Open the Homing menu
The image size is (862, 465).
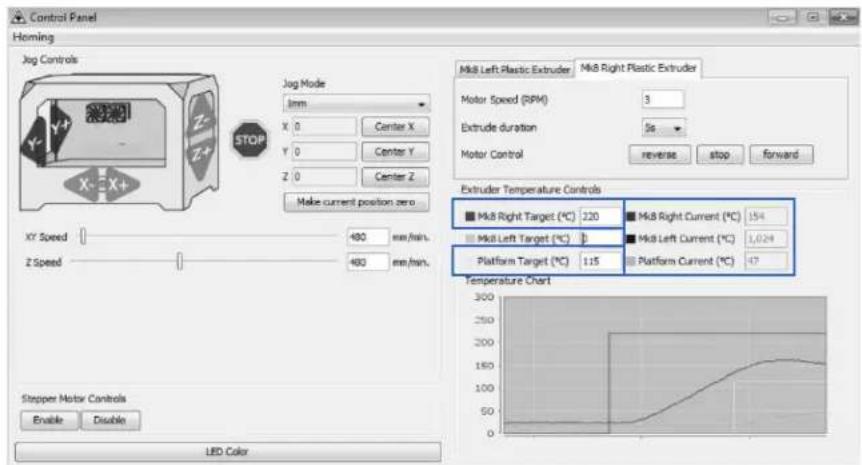34,37
